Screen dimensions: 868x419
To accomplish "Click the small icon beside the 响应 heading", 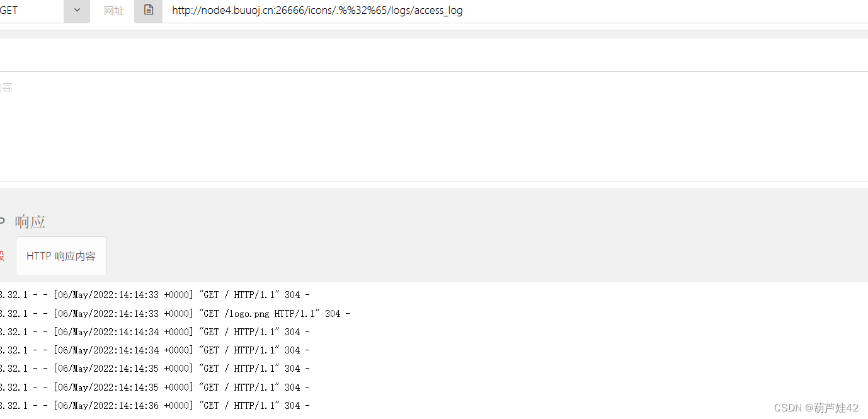I will point(3,221).
